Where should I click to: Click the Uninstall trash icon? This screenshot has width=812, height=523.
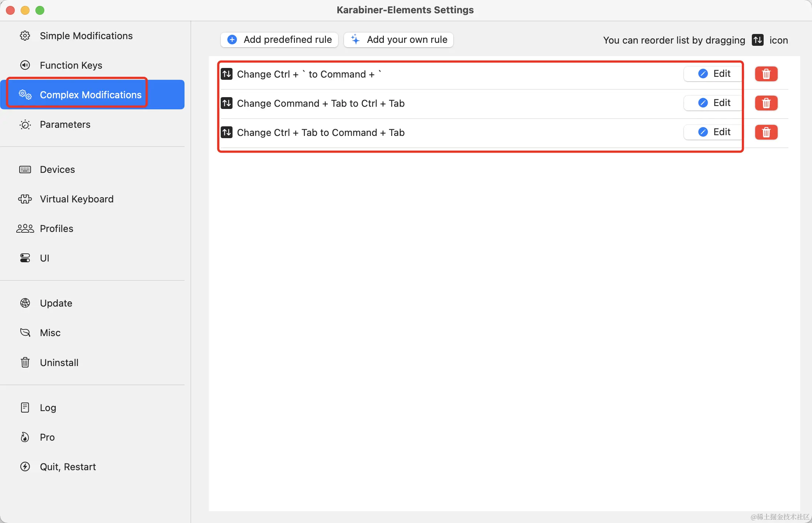click(x=25, y=362)
